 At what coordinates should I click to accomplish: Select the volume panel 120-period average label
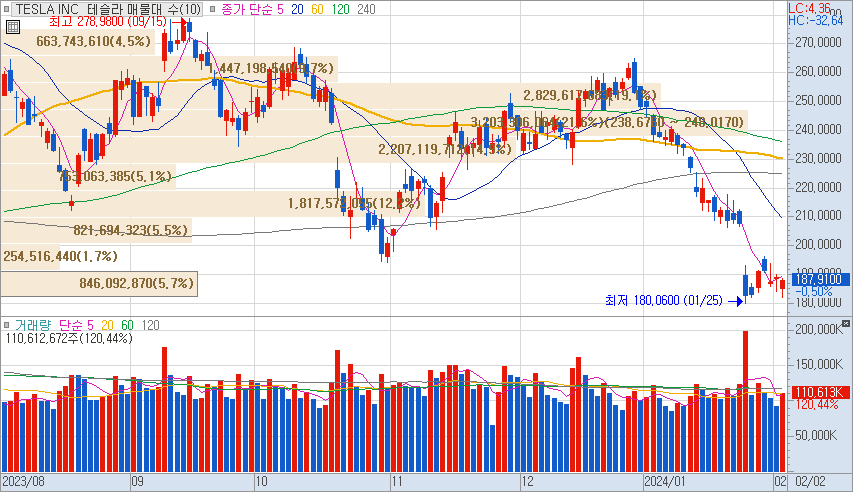click(150, 325)
